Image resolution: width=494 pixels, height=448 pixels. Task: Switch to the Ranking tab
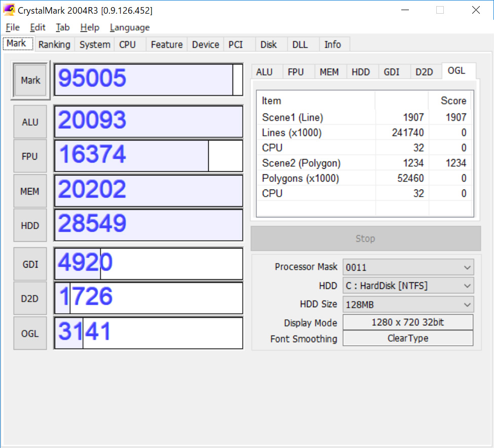pyautogui.click(x=54, y=45)
